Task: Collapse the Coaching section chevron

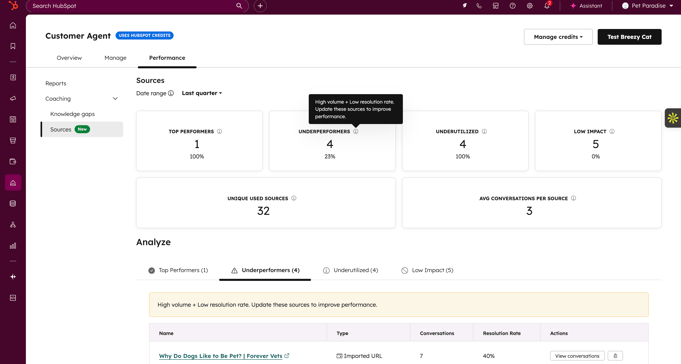Action: click(115, 99)
